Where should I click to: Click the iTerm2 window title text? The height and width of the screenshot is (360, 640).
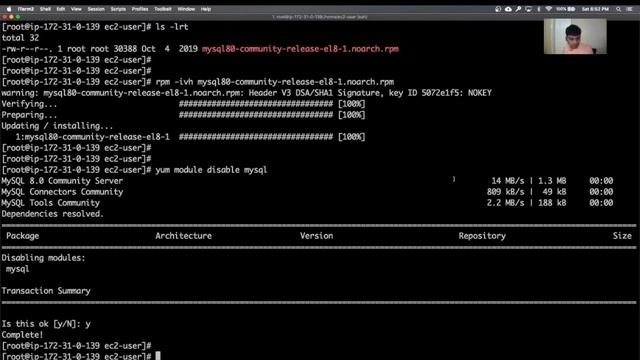(320, 17)
